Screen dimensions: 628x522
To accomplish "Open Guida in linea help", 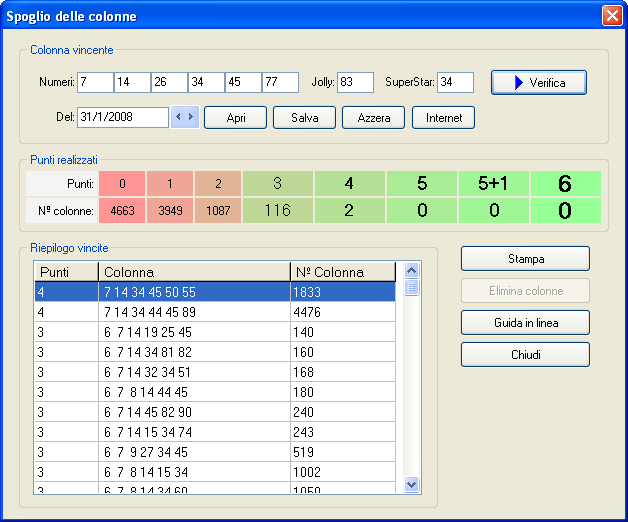I will (x=525, y=323).
